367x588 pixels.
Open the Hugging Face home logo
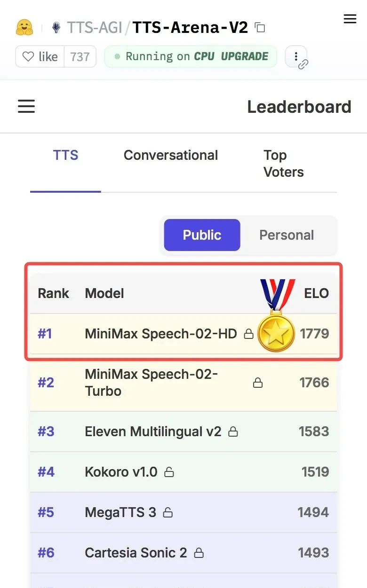(x=24, y=27)
